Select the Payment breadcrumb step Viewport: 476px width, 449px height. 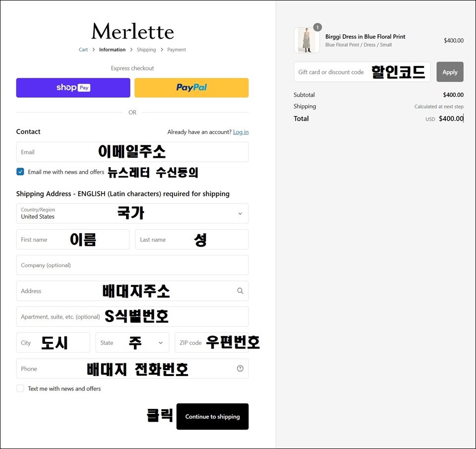177,50
